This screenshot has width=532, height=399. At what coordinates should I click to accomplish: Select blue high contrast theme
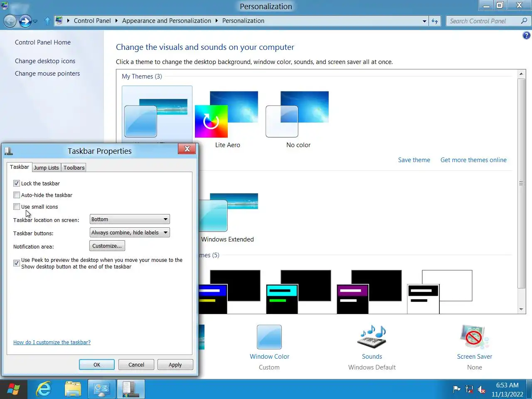[x=229, y=292]
